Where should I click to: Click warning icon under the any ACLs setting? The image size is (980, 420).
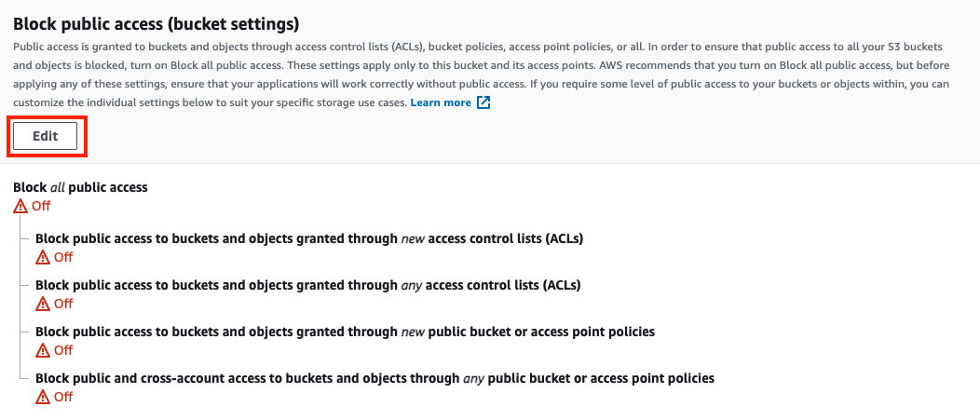[x=43, y=304]
